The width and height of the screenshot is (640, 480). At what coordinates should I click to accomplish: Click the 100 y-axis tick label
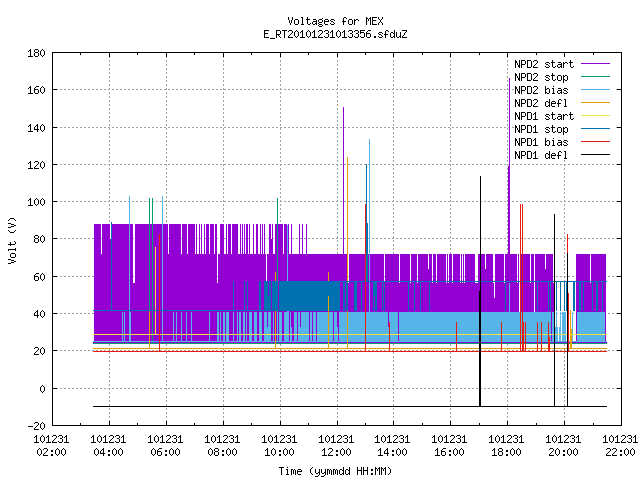(x=36, y=202)
